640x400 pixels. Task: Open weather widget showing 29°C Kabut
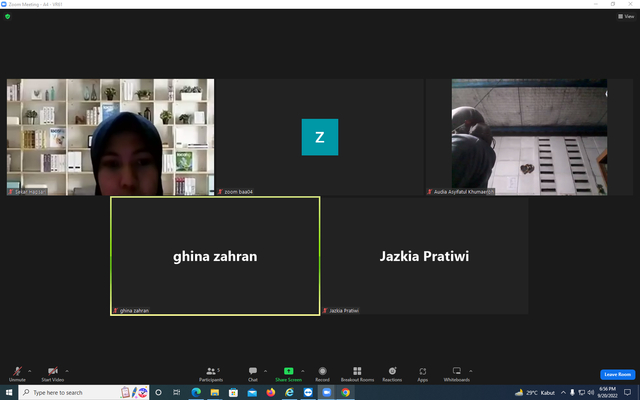click(535, 393)
